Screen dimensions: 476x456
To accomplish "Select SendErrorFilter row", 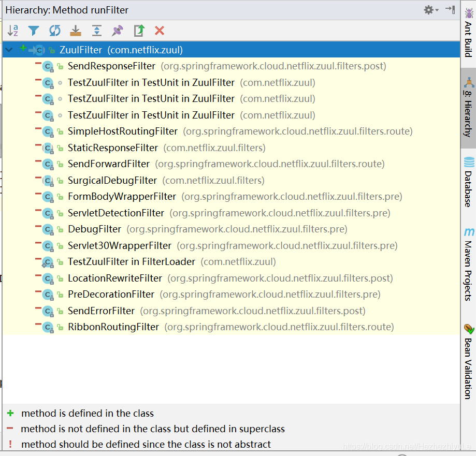I will (232, 311).
